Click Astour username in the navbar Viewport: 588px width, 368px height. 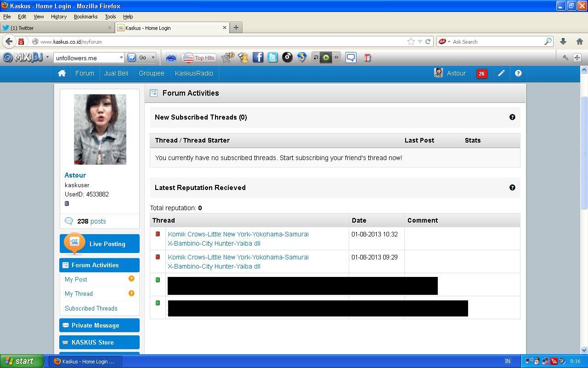click(456, 73)
